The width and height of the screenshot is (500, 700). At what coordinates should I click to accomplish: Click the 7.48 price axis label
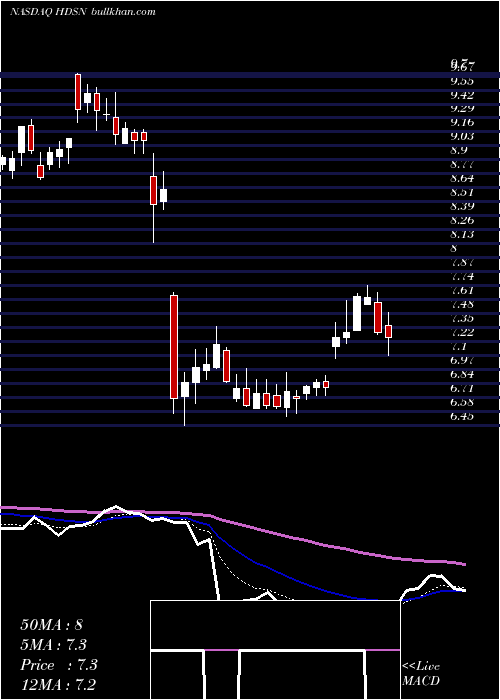[x=462, y=304]
